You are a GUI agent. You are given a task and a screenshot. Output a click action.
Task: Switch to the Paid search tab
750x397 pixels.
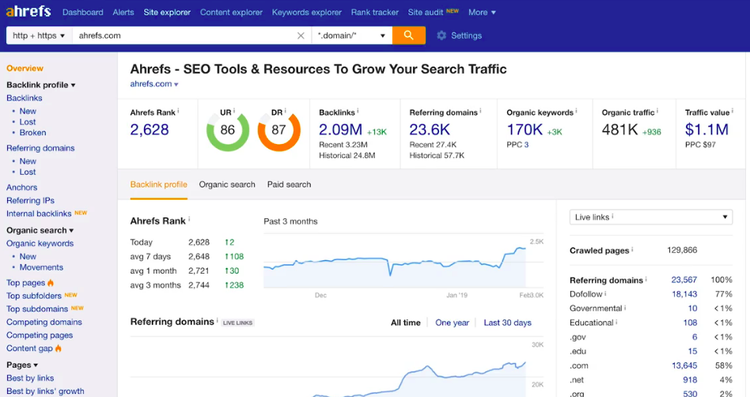[x=289, y=185]
